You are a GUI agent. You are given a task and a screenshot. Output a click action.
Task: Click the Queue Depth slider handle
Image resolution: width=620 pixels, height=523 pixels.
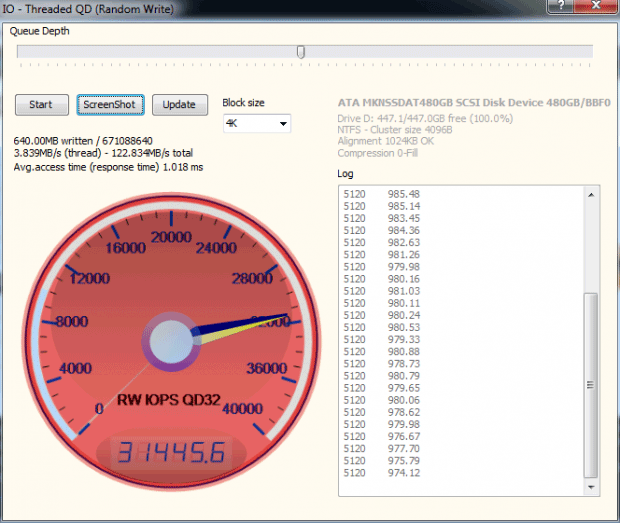(x=301, y=52)
